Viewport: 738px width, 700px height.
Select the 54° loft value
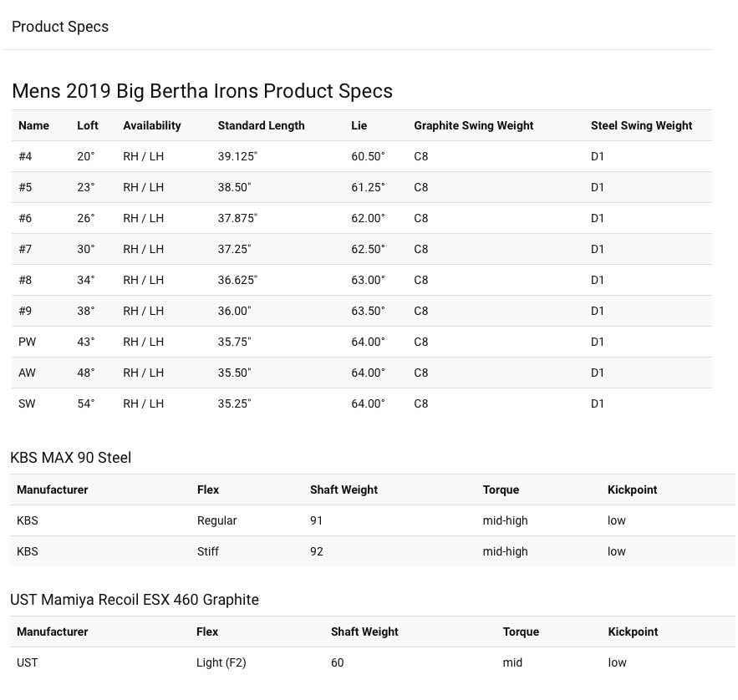pos(85,403)
